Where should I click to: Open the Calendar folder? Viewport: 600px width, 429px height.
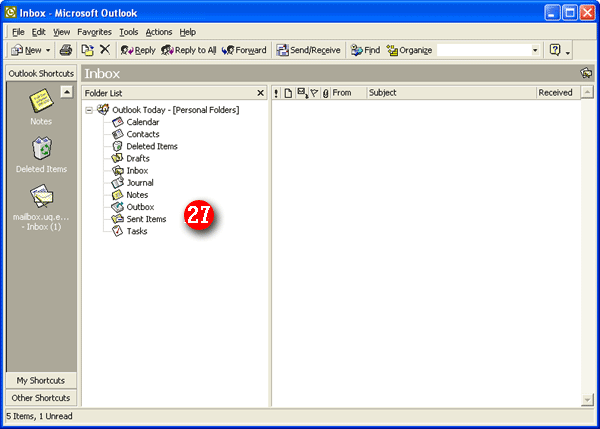[x=143, y=122]
